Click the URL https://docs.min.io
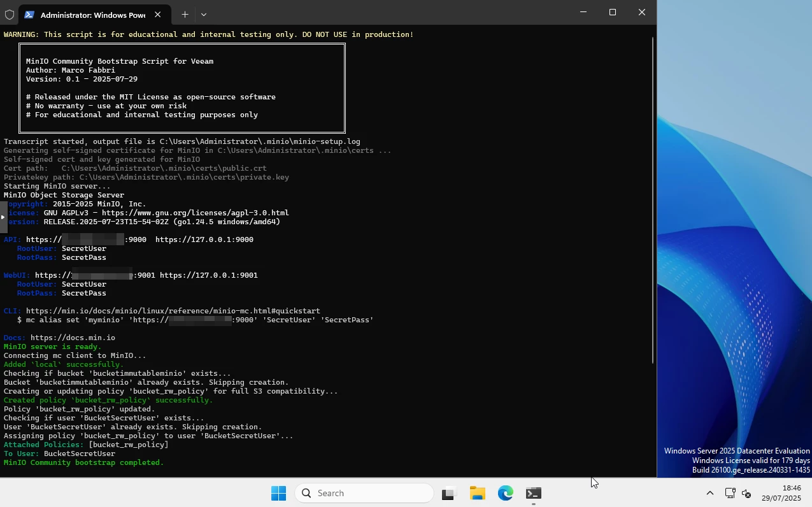Screen dimensions: 812x507 73,338
